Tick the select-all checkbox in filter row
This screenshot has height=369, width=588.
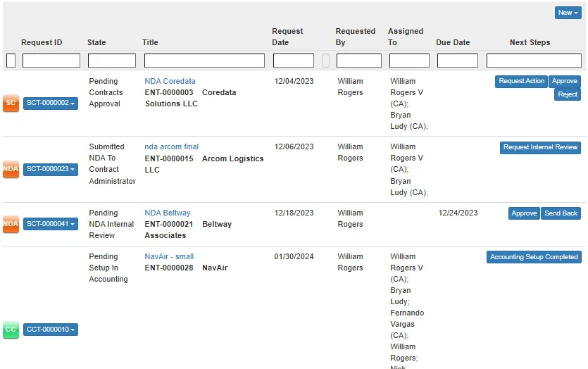11,61
